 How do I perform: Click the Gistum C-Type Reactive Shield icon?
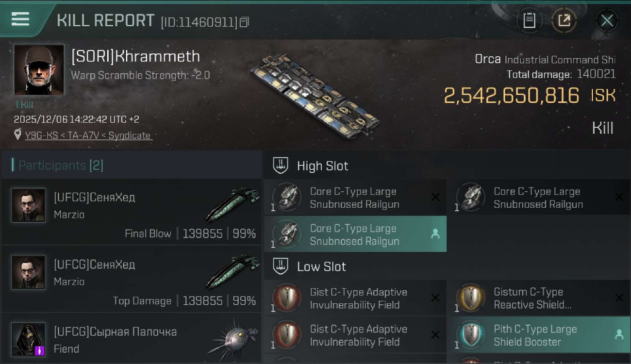[x=471, y=298]
